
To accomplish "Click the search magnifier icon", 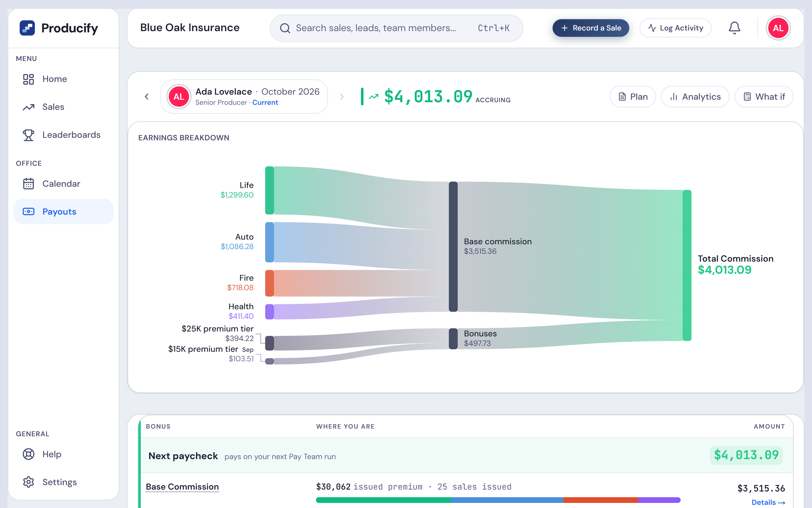I will [285, 28].
